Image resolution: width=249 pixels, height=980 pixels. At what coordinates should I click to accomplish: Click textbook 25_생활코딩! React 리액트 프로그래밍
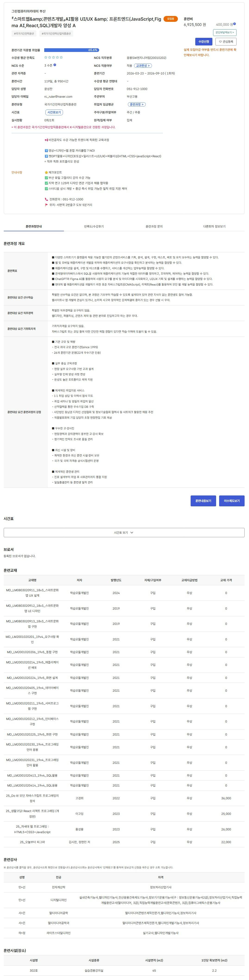(x=32, y=814)
